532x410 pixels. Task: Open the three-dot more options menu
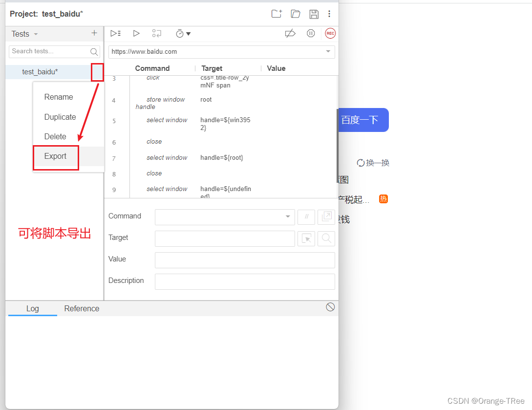(x=329, y=14)
